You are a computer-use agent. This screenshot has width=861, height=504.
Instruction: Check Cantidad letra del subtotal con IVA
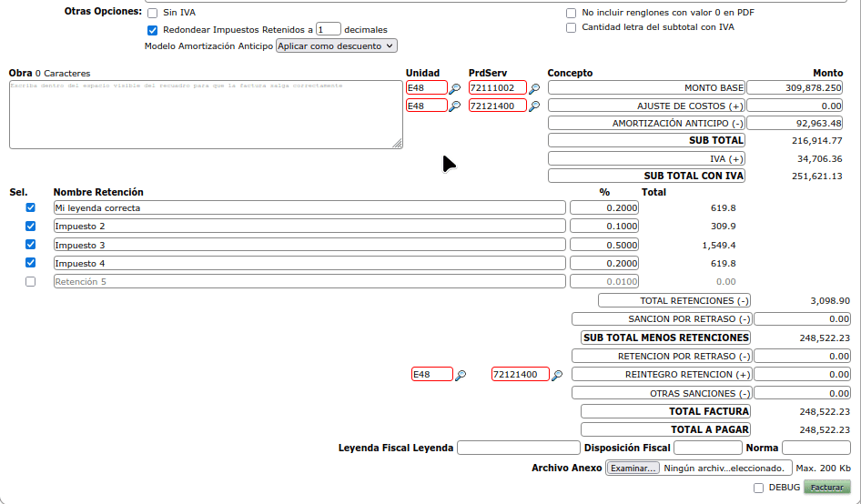pos(571,27)
